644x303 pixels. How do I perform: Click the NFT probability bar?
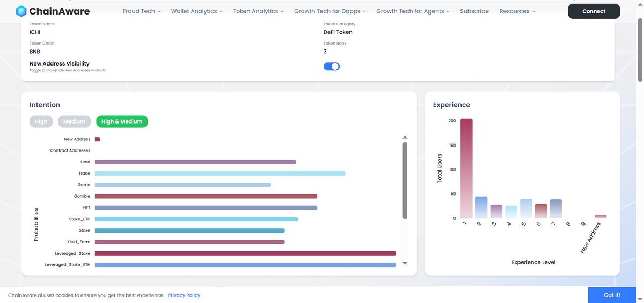pyautogui.click(x=206, y=208)
